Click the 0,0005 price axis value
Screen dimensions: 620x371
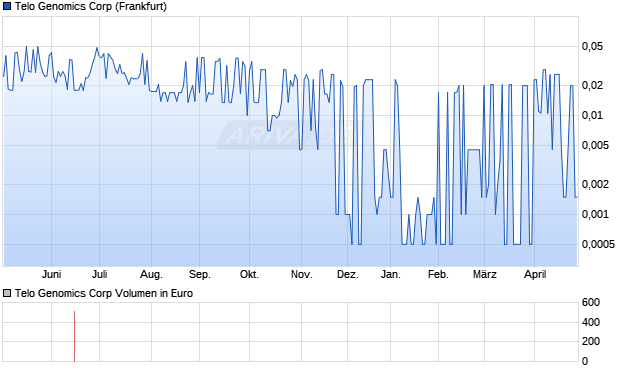coord(598,244)
